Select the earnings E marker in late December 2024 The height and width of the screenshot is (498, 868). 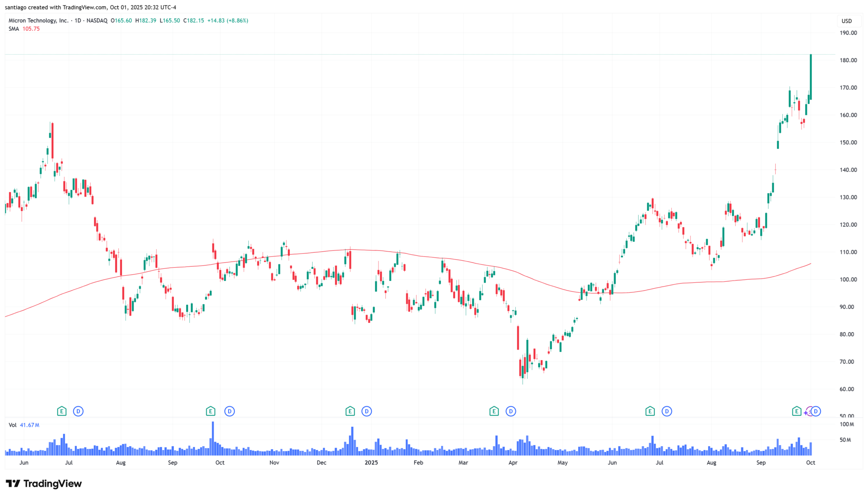[350, 411]
